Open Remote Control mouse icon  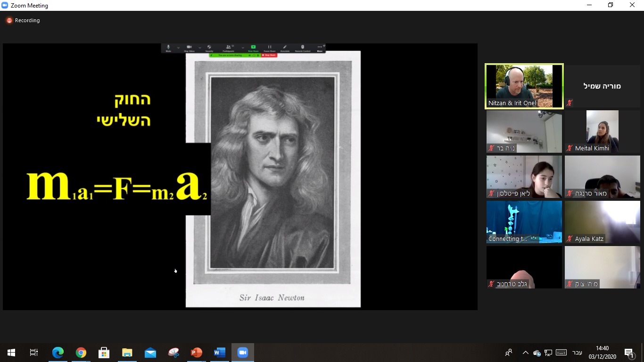tap(303, 48)
